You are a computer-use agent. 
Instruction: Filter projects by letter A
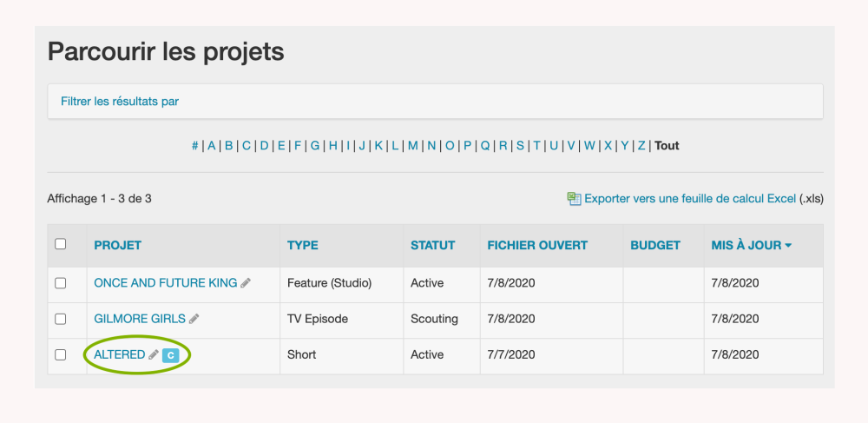tap(211, 146)
